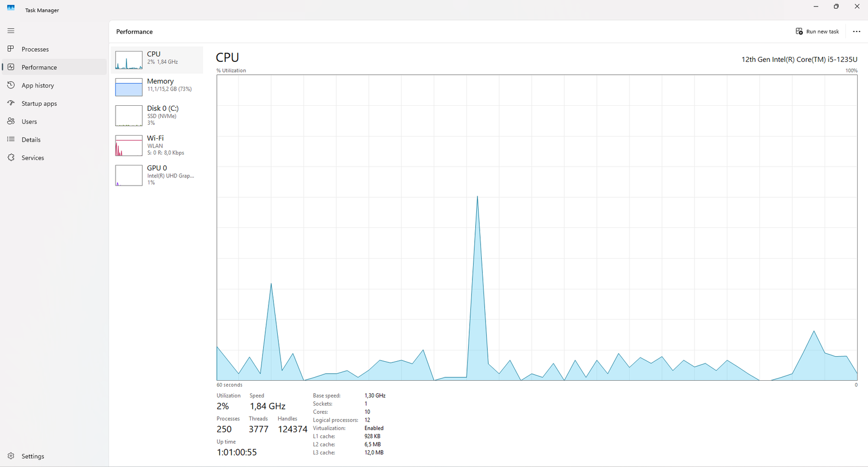Click the Settings gear icon
The height and width of the screenshot is (467, 868).
11,456
